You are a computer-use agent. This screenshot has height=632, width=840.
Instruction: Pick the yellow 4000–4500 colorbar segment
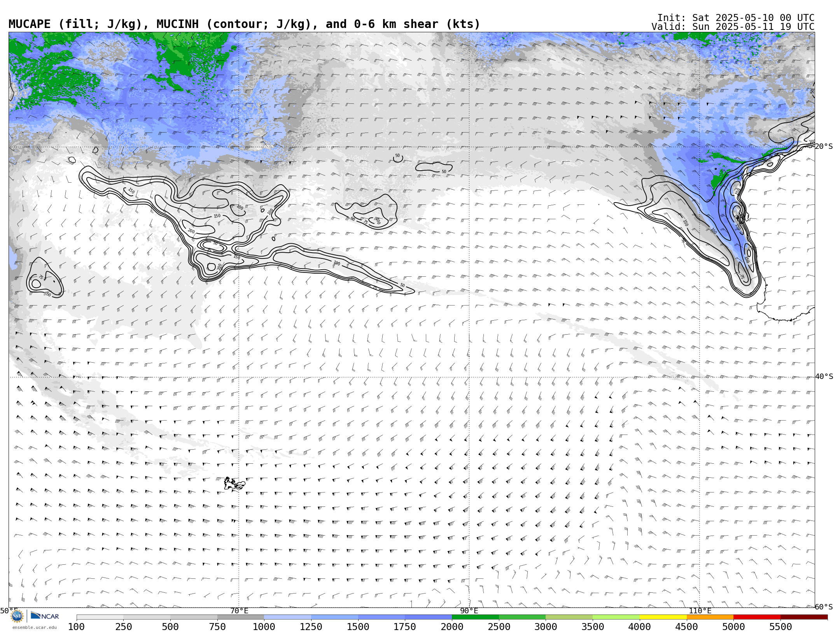[x=663, y=617]
